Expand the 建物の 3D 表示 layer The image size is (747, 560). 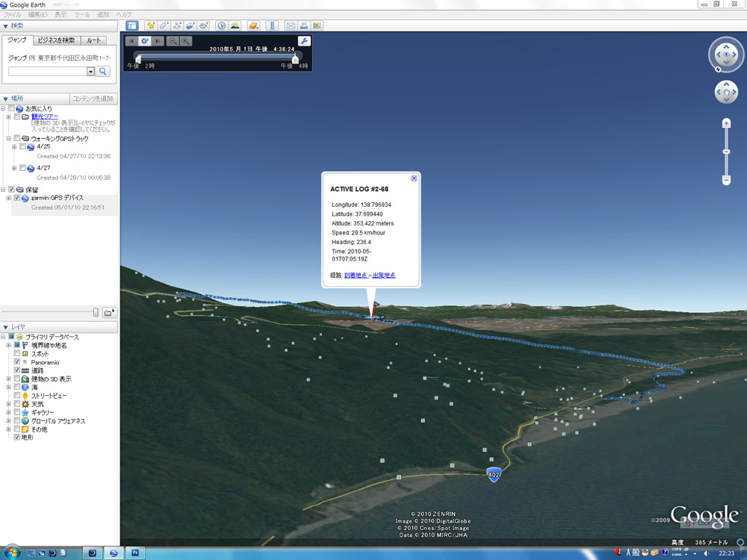coord(8,379)
